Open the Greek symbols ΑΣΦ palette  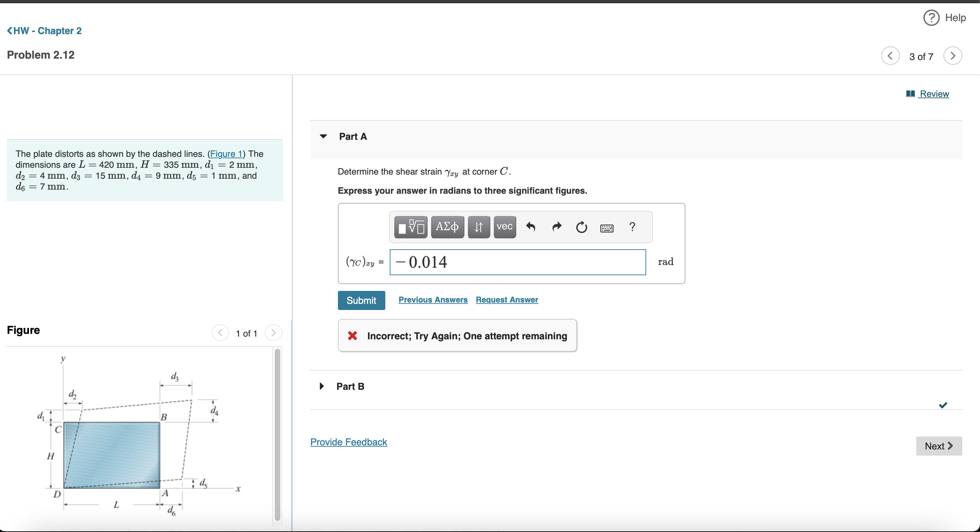point(447,227)
